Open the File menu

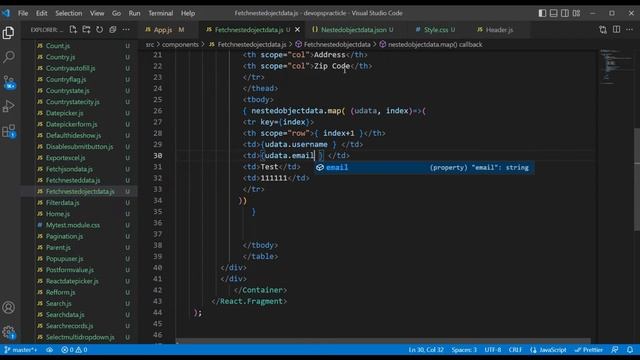23,13
